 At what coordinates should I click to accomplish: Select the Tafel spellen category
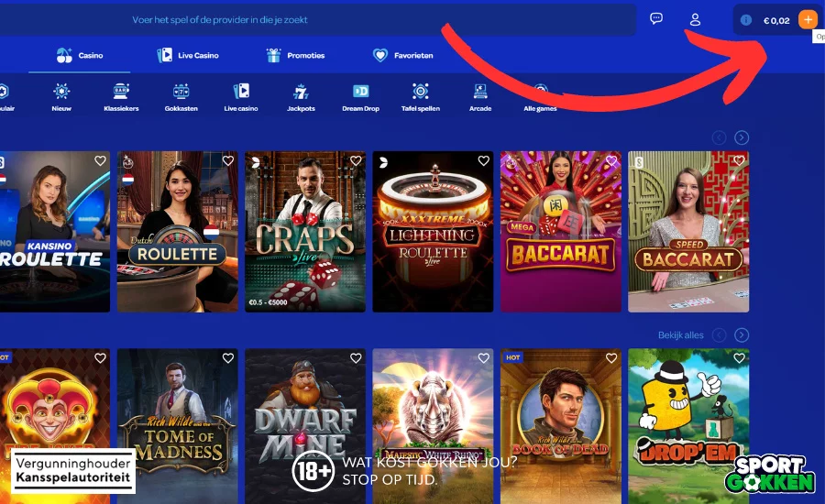(421, 97)
